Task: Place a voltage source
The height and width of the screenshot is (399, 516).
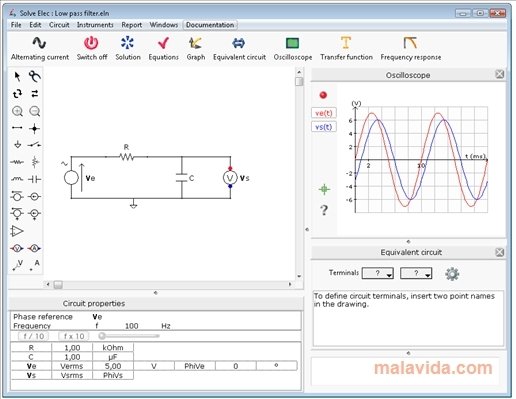Action: tap(17, 196)
